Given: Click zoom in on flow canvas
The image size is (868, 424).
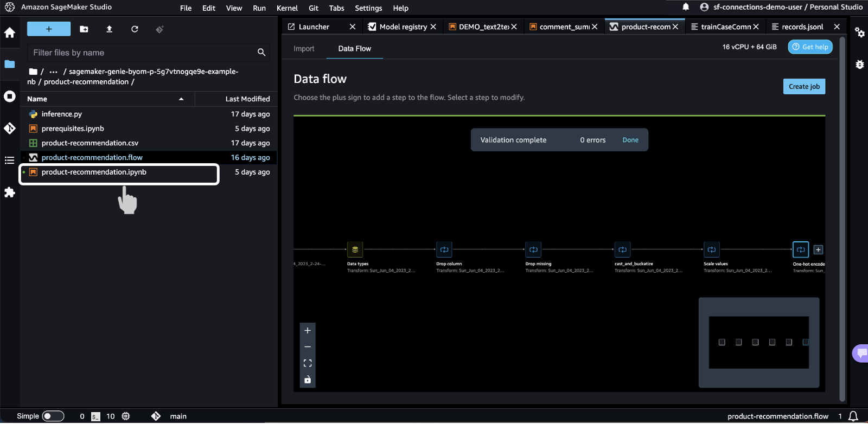Looking at the screenshot, I should (x=308, y=331).
